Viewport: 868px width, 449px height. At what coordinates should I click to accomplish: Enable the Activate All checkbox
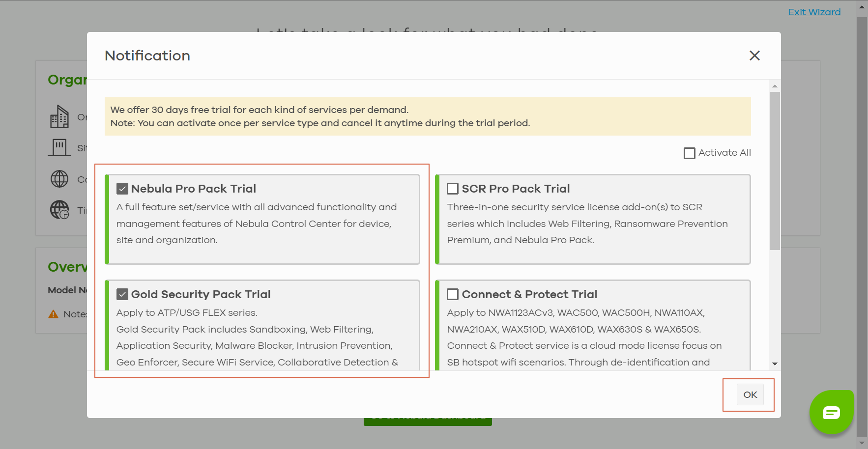(690, 153)
